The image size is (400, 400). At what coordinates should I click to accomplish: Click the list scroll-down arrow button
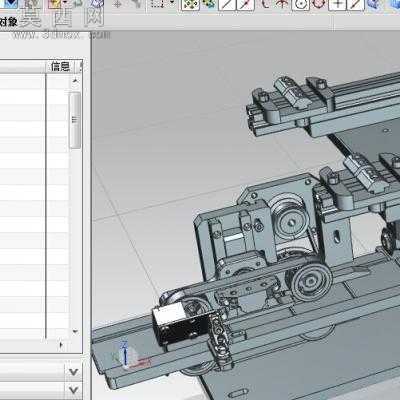[75, 331]
